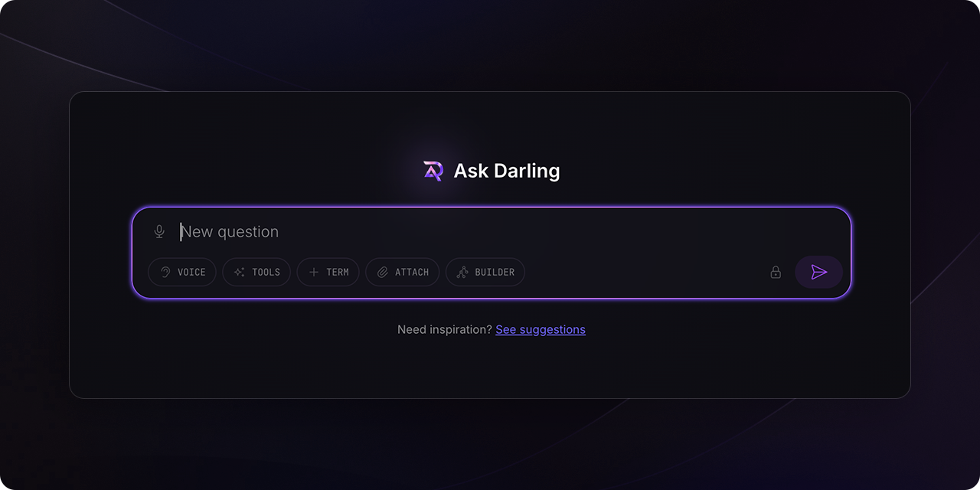
Task: Click the plus icon in the Term chip
Action: click(314, 272)
